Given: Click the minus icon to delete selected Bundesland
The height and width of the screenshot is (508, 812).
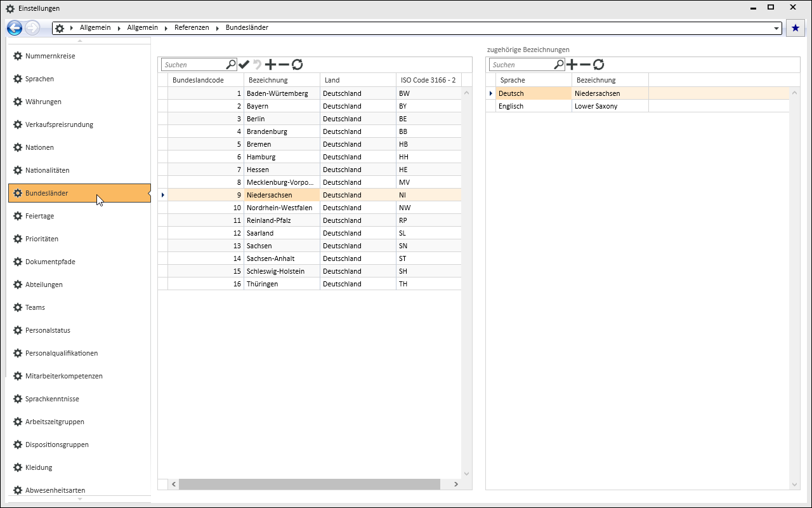Looking at the screenshot, I should click(284, 64).
